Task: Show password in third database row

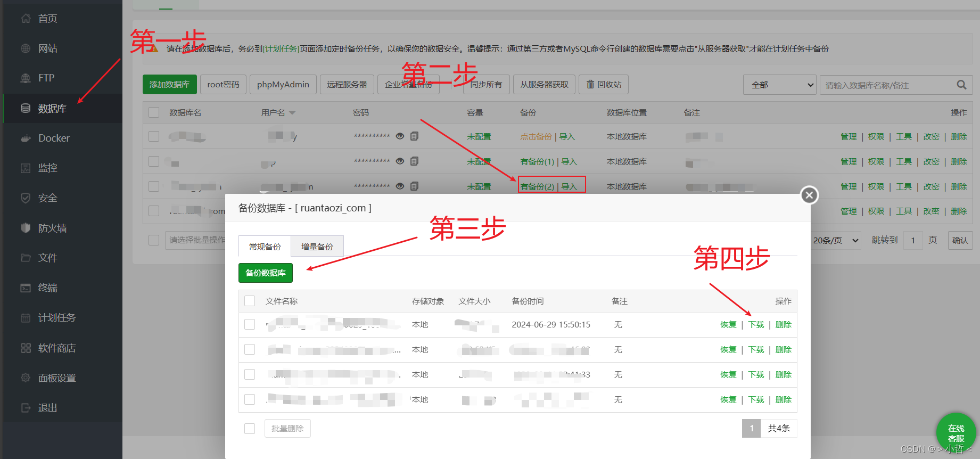Action: point(400,186)
